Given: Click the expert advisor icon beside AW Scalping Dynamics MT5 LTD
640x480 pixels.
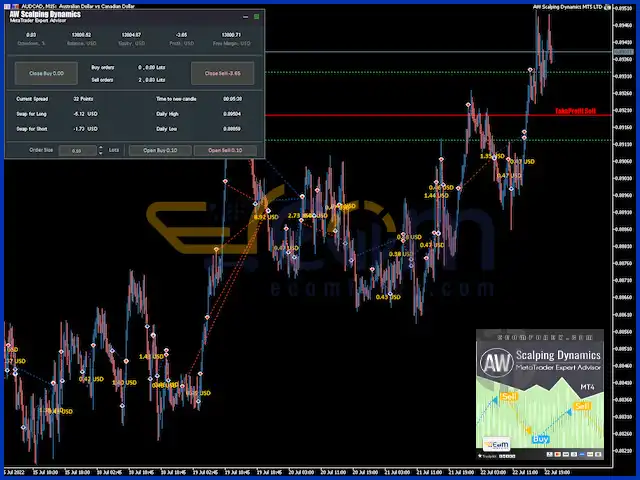Looking at the screenshot, I should coord(607,7).
